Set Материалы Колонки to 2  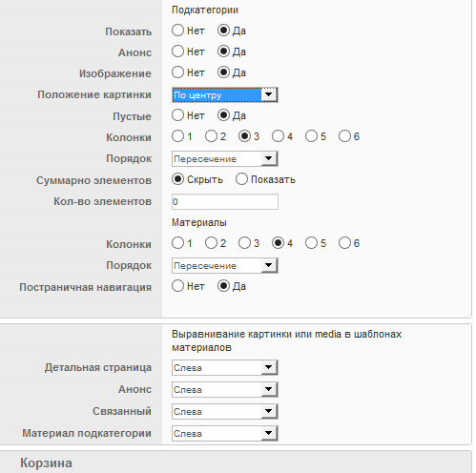tap(211, 243)
